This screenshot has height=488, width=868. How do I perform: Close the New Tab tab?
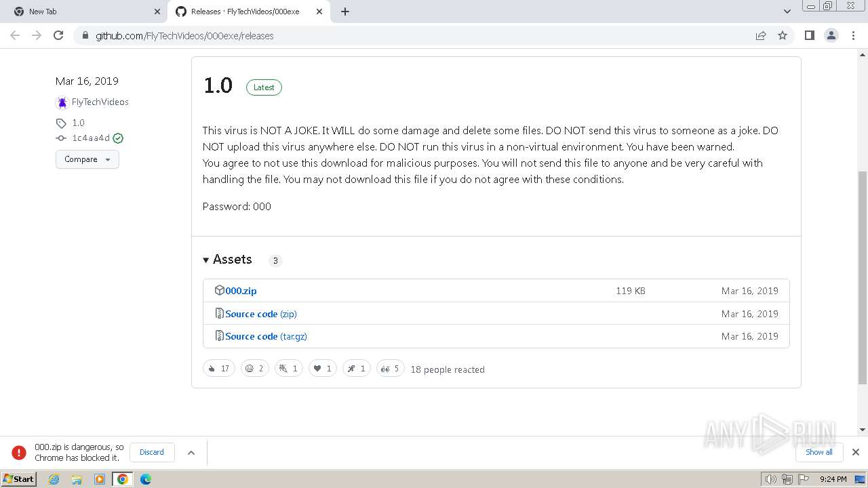click(x=157, y=12)
